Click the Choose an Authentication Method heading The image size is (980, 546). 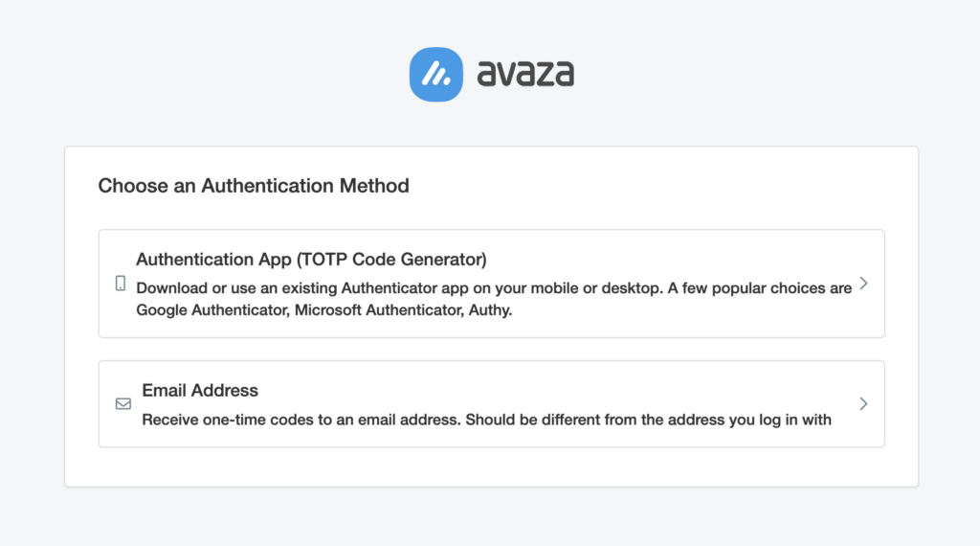tap(254, 186)
